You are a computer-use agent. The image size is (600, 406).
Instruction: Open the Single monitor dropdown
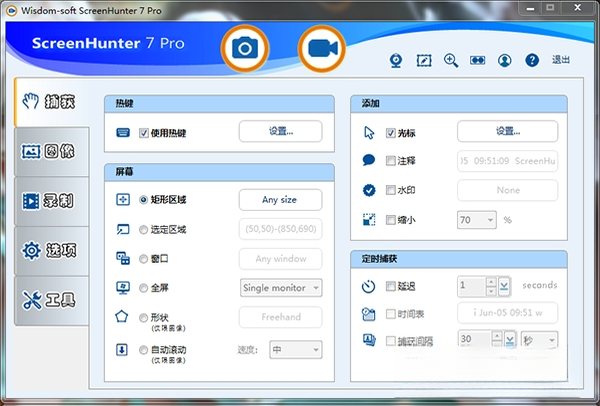coord(281,288)
